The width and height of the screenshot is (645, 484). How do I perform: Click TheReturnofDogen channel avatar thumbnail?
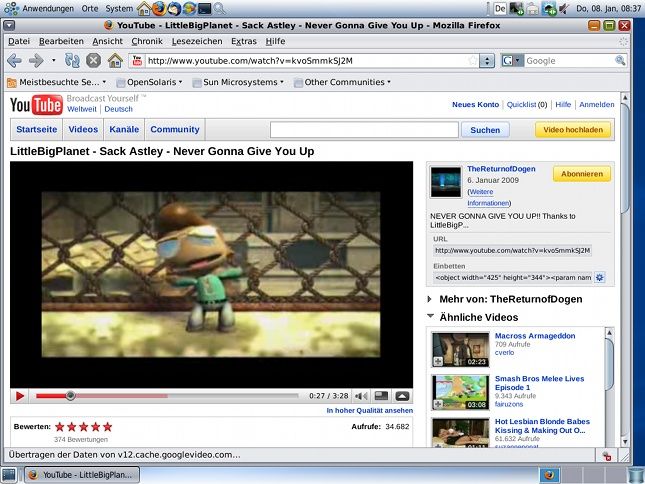pyautogui.click(x=446, y=182)
